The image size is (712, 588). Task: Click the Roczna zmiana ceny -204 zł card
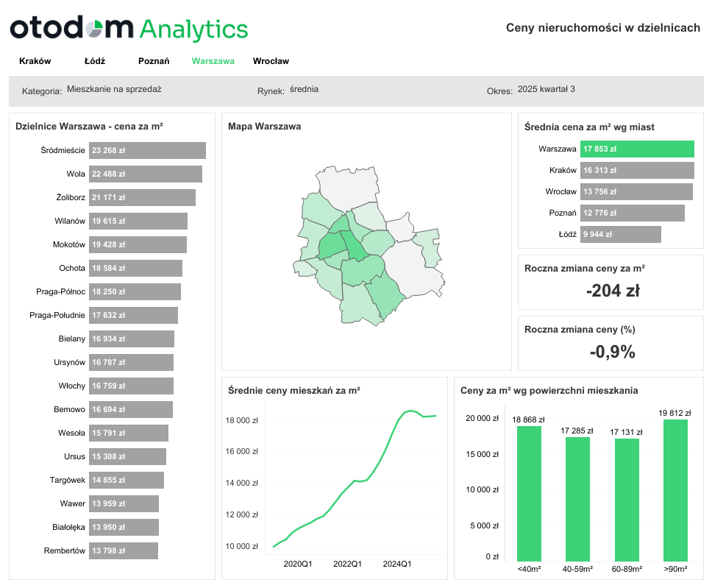point(610,282)
